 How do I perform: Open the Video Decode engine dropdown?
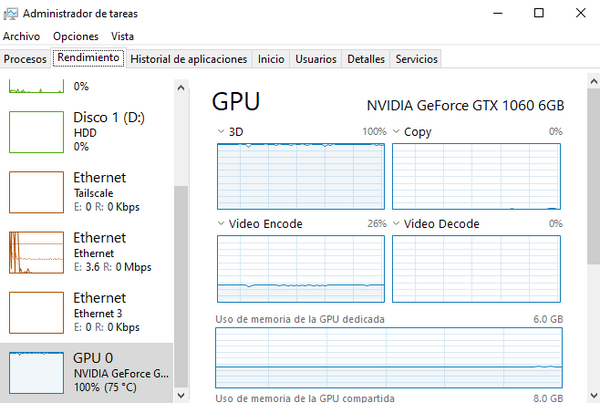[x=396, y=224]
